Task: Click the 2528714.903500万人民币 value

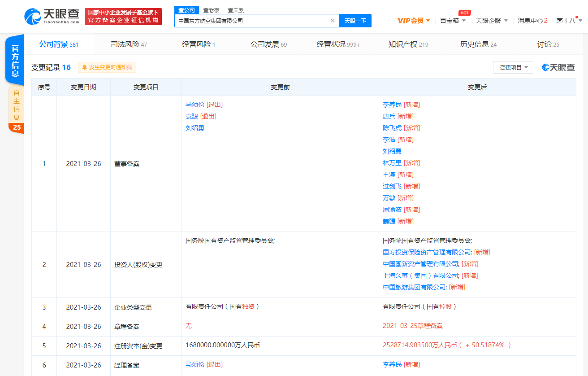Action: pos(420,345)
